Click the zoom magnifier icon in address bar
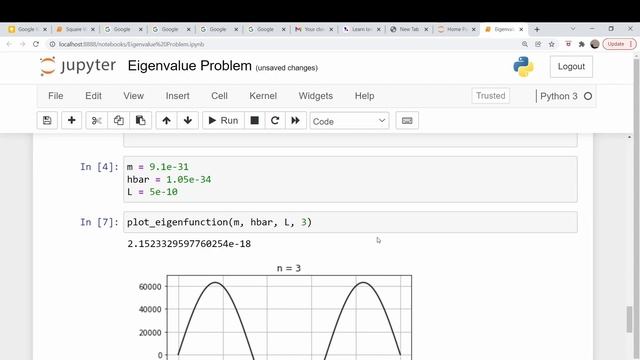The height and width of the screenshot is (360, 640). (525, 44)
